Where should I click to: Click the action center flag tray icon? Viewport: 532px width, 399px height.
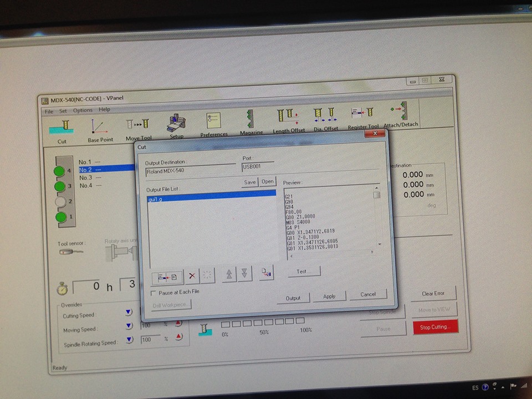click(x=513, y=386)
